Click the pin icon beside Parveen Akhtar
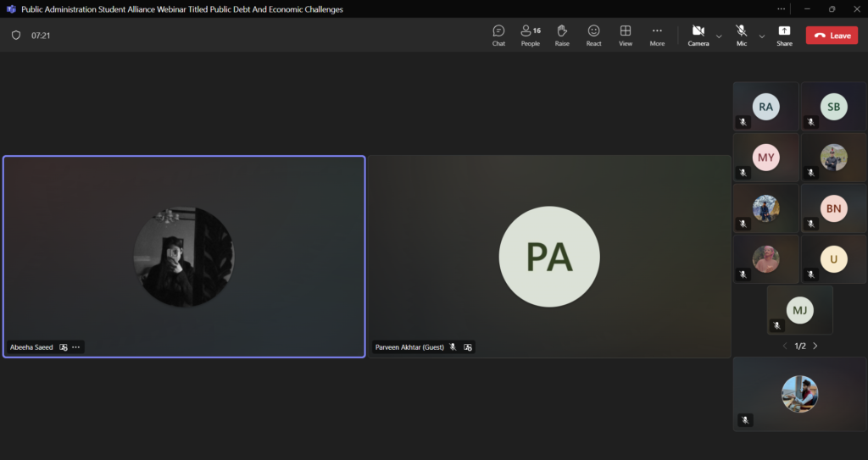The width and height of the screenshot is (868, 460). click(x=468, y=347)
